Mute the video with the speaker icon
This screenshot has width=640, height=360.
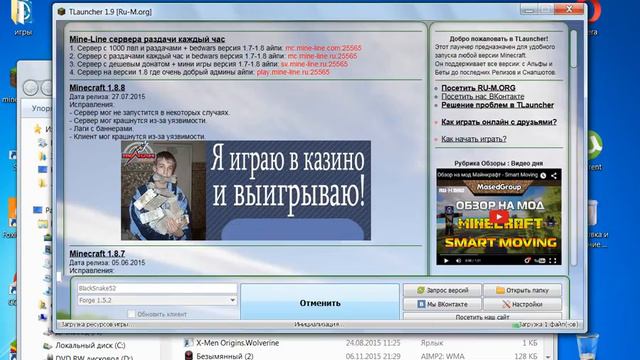click(x=458, y=260)
